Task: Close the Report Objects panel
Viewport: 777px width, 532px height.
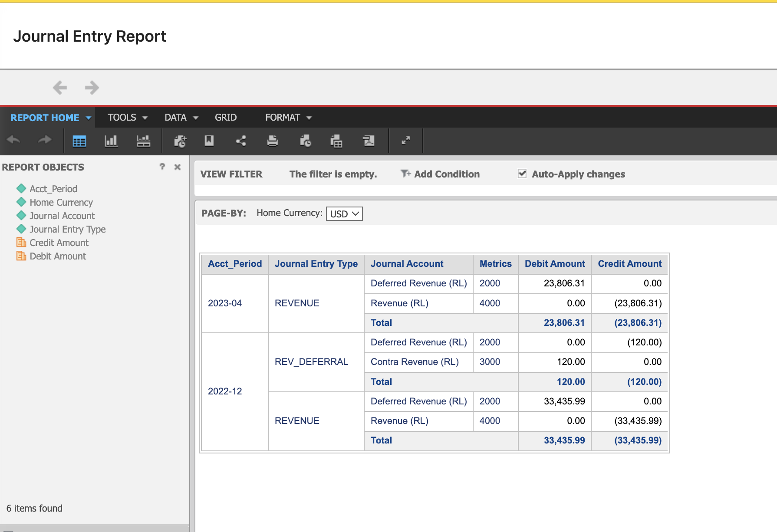Action: point(178,167)
